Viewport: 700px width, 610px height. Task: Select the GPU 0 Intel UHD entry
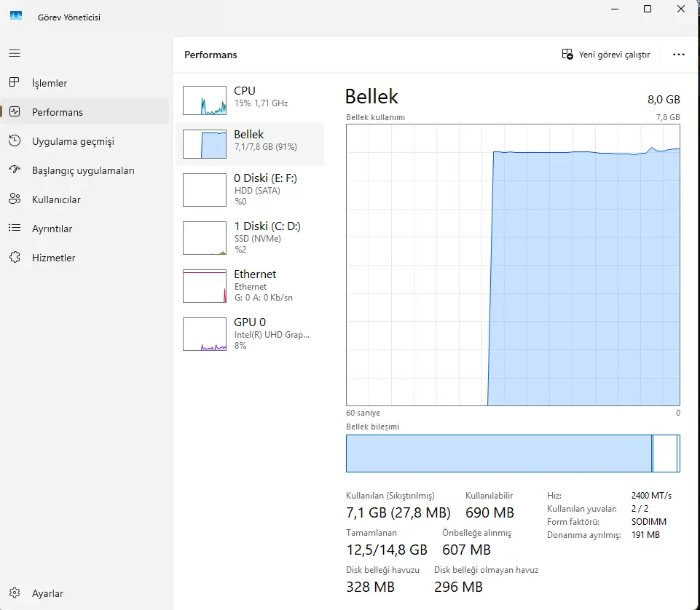coord(250,334)
